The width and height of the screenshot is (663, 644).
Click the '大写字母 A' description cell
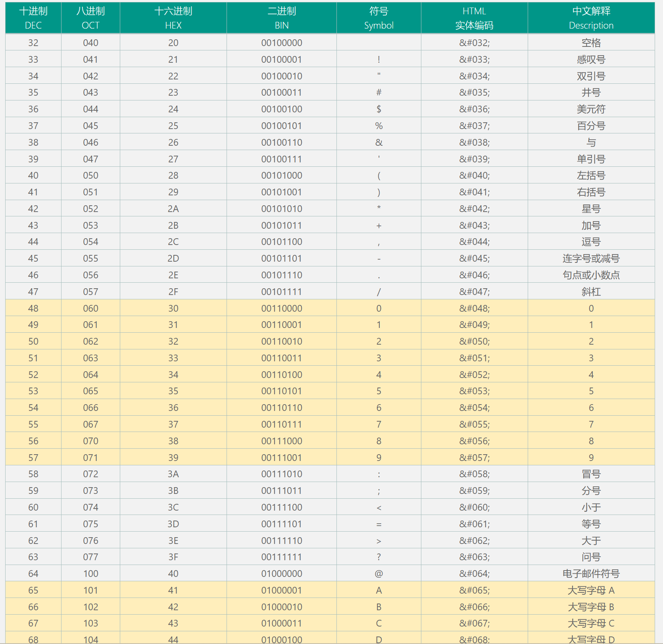pyautogui.click(x=591, y=590)
